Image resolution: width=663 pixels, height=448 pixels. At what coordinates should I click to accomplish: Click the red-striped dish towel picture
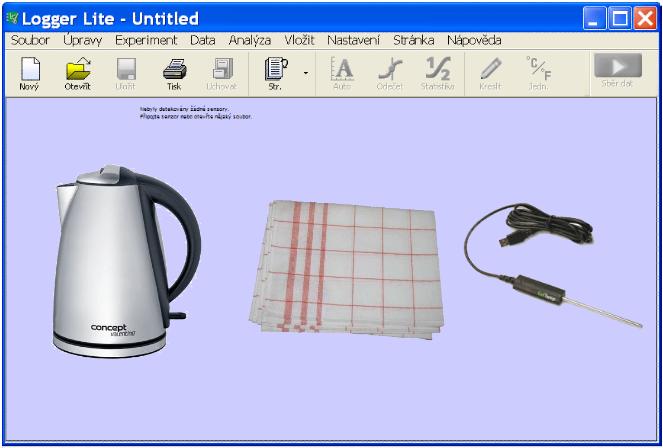point(346,270)
